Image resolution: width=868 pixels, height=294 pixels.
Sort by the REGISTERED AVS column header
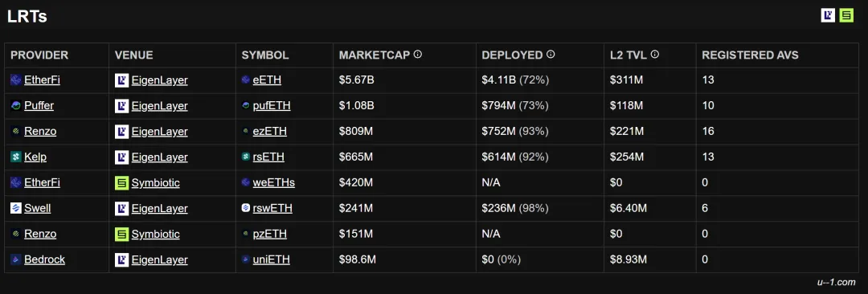click(x=750, y=55)
